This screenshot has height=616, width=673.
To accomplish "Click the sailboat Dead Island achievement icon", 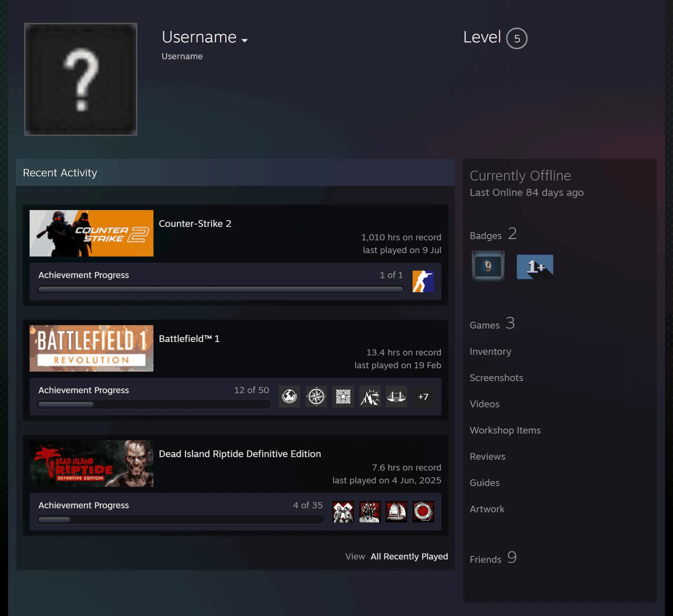I will (x=396, y=512).
